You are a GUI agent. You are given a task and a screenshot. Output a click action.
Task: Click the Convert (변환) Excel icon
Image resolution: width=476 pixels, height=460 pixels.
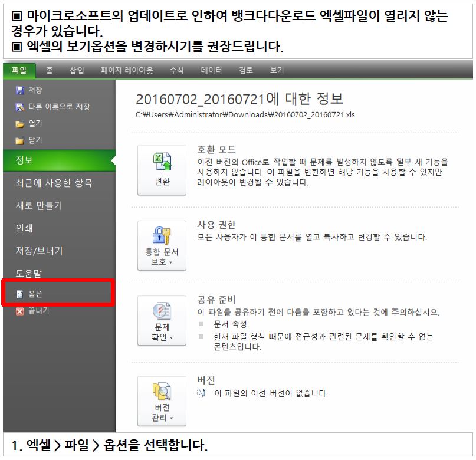(162, 161)
